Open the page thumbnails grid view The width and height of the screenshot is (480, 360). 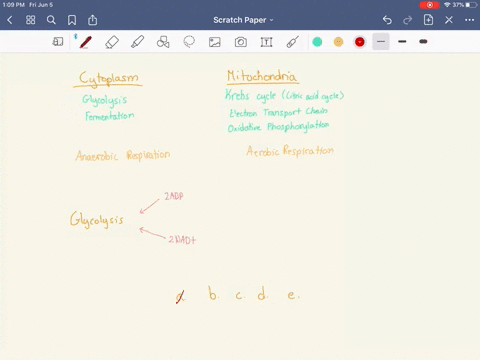coord(30,20)
